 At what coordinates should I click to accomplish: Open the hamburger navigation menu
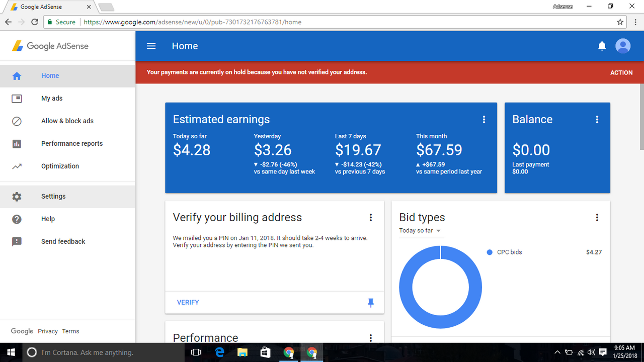click(x=151, y=46)
